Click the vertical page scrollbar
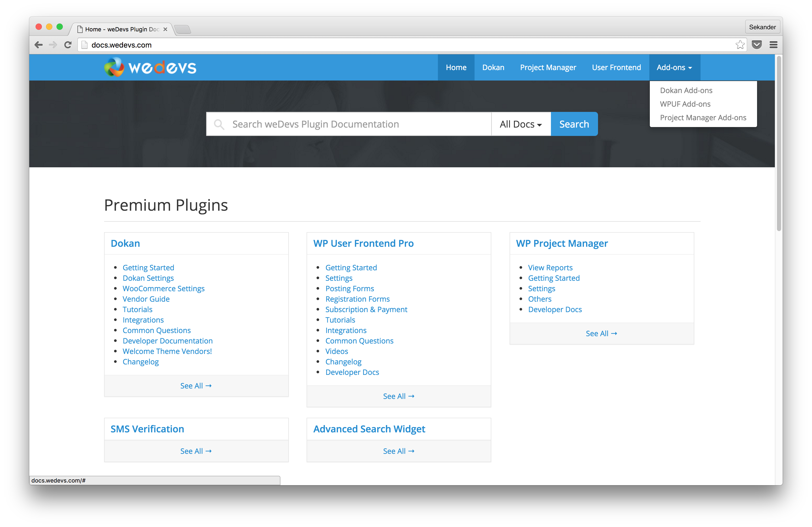Viewport: 812px width, 527px height. (779, 143)
